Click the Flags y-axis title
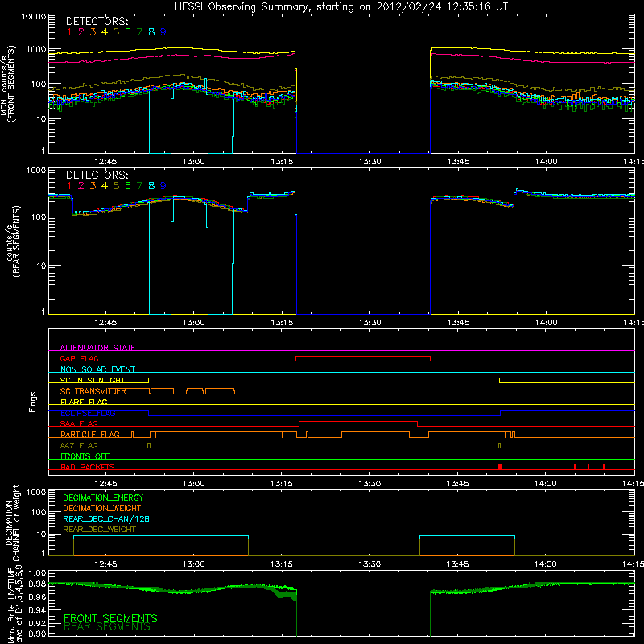Screen dimensions: 644x644 [32, 402]
